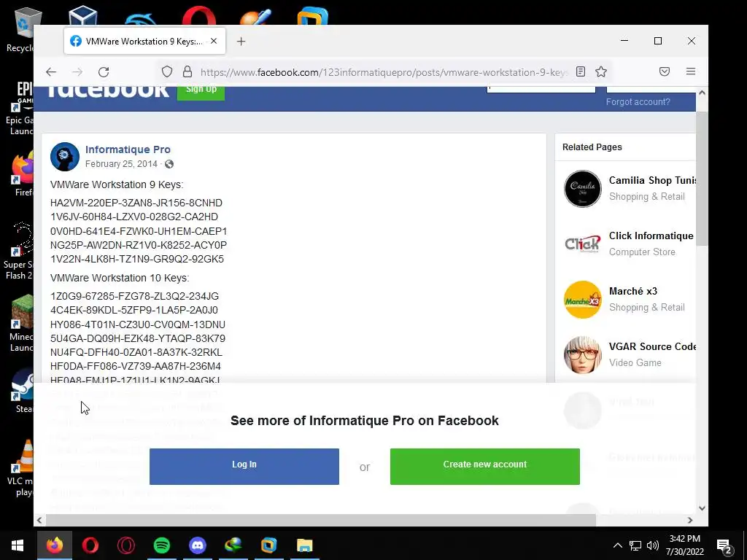Select the Steam desktop icon

pyautogui.click(x=23, y=391)
